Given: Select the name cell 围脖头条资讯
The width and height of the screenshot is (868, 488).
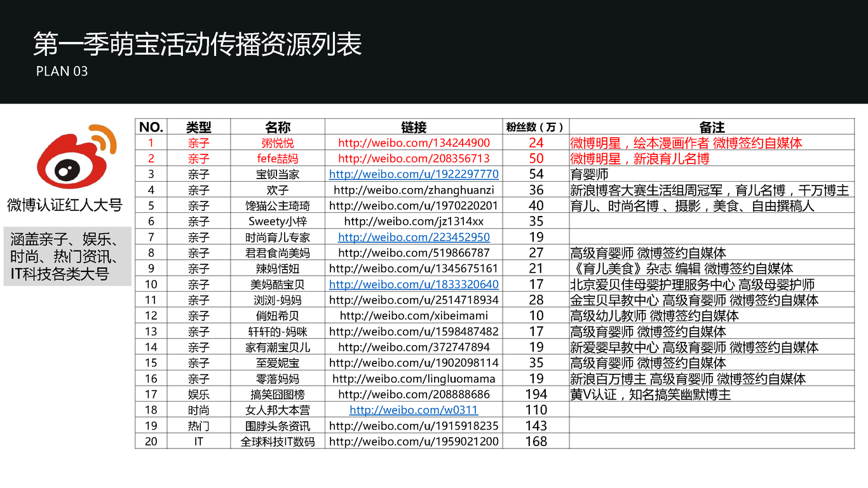Looking at the screenshot, I should coord(278,426).
